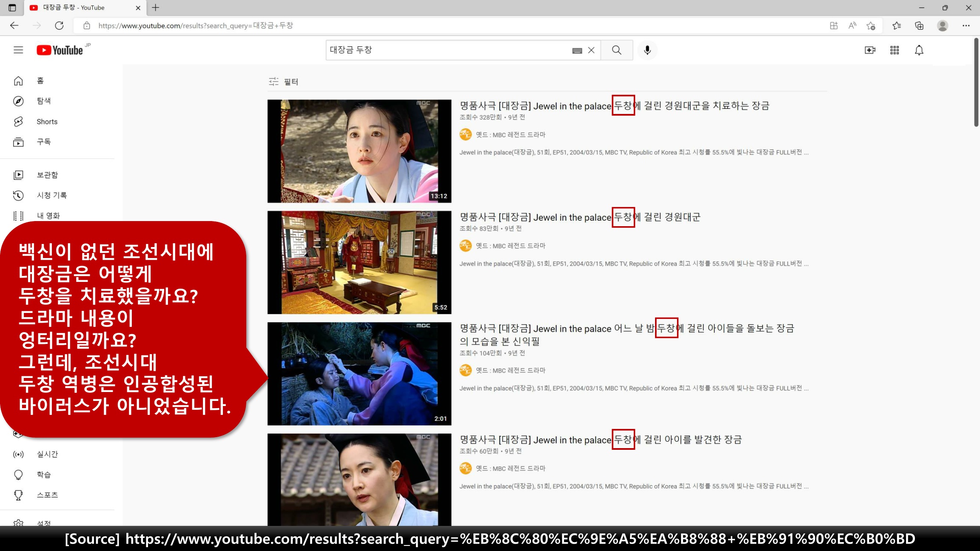The image size is (980, 551).
Task: Open the 2:01 video thumbnail
Action: pyautogui.click(x=359, y=374)
